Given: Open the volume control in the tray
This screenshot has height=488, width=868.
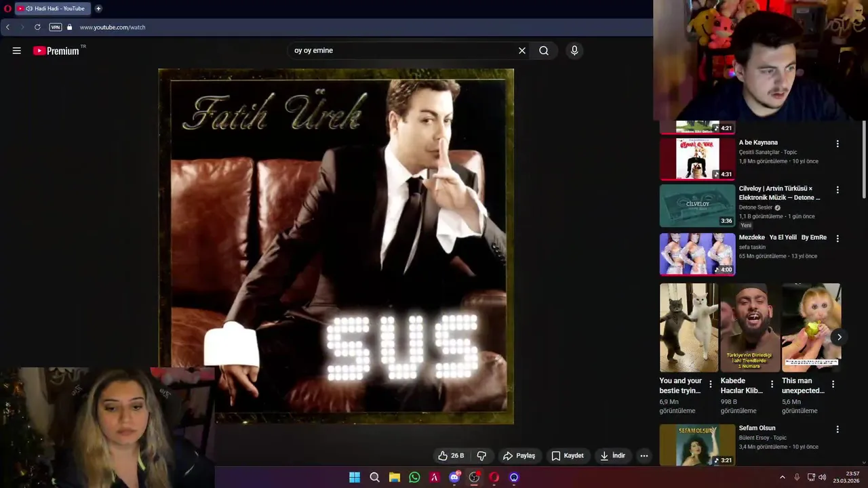Looking at the screenshot, I should pos(823,477).
